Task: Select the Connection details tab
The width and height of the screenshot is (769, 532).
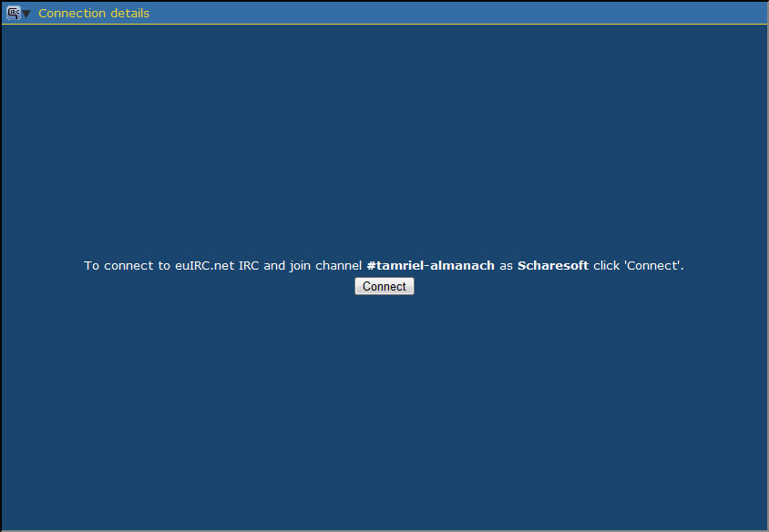Action: (94, 14)
